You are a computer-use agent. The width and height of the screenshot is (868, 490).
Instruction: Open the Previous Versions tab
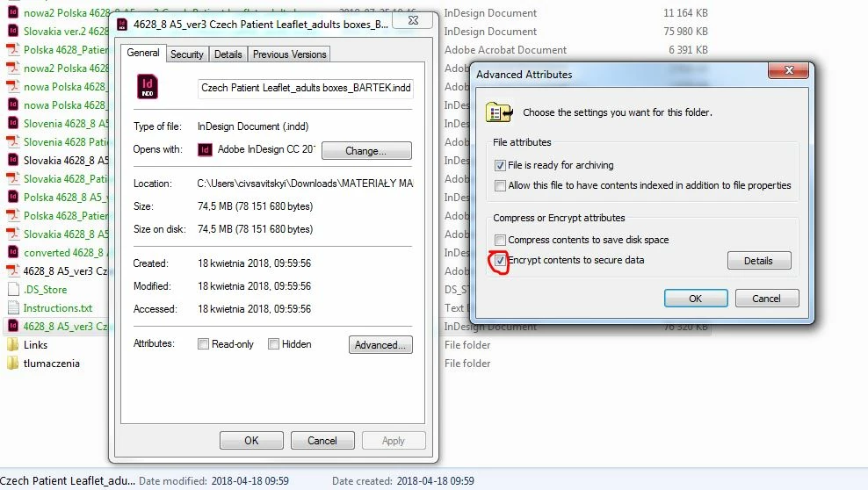290,54
